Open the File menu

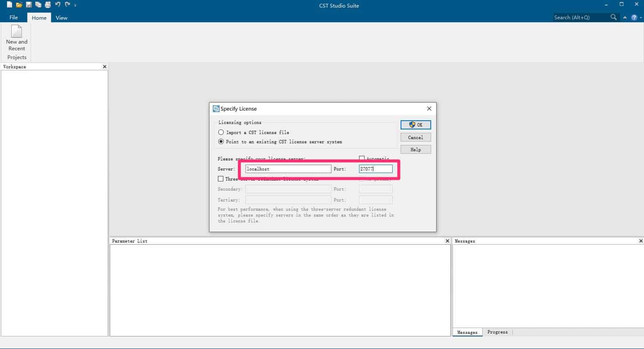(13, 18)
